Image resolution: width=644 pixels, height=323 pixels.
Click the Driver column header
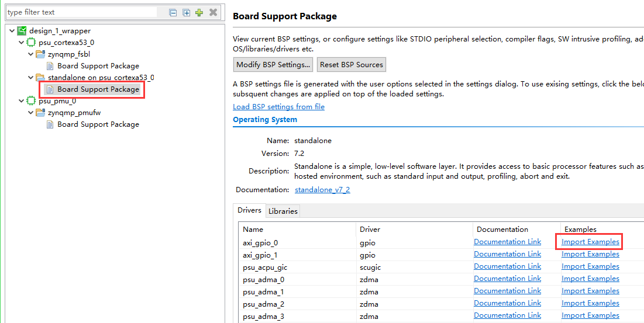tap(414, 229)
